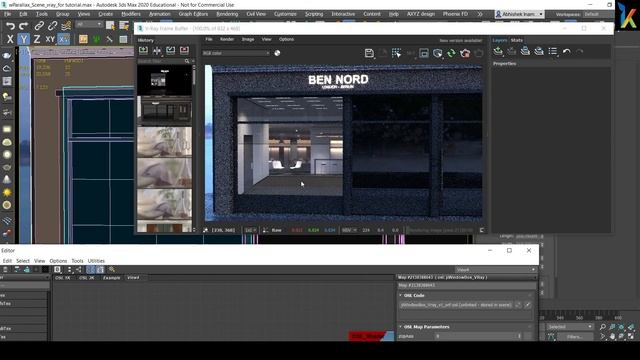Image resolution: width=640 pixels, height=360 pixels.
Task: Open the View4 dropdown in Editor toolbar
Action: [496, 270]
